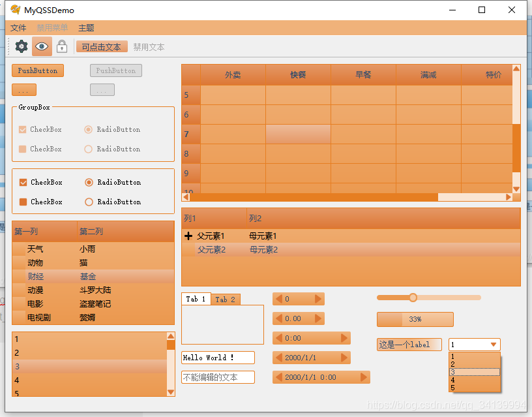Choose option 3 in the dropdown list
Image resolution: width=532 pixels, height=417 pixels.
point(475,372)
